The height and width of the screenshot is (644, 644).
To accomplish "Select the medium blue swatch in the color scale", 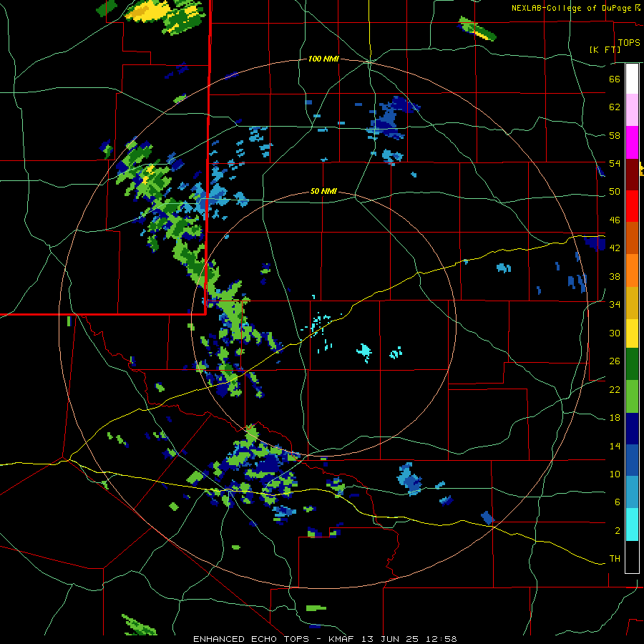I will click(x=632, y=461).
